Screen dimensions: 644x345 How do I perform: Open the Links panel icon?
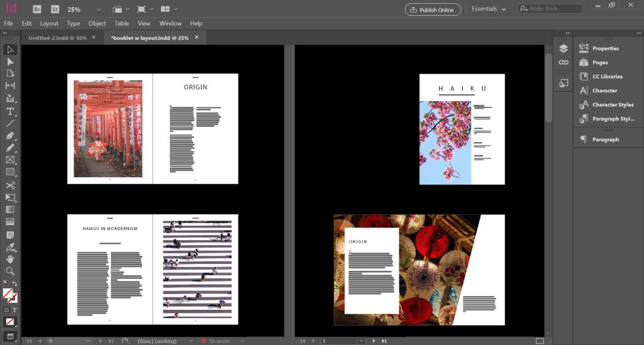(563, 63)
